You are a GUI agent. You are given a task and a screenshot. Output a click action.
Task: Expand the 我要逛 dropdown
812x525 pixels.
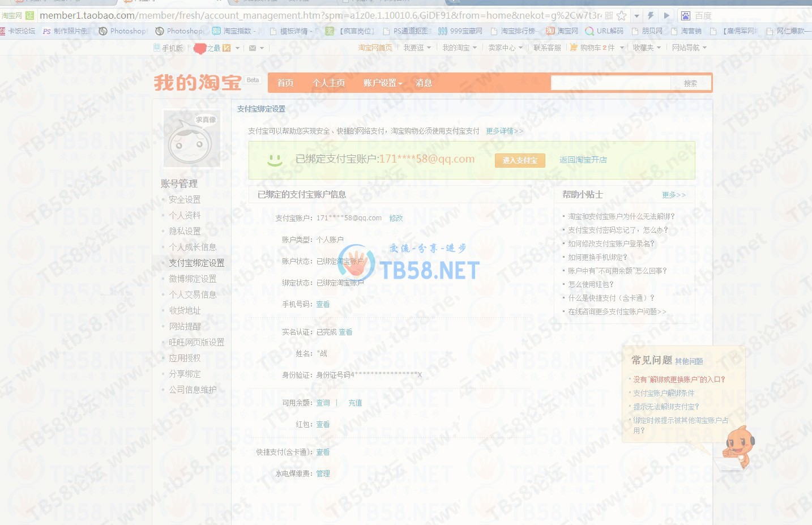coord(417,48)
